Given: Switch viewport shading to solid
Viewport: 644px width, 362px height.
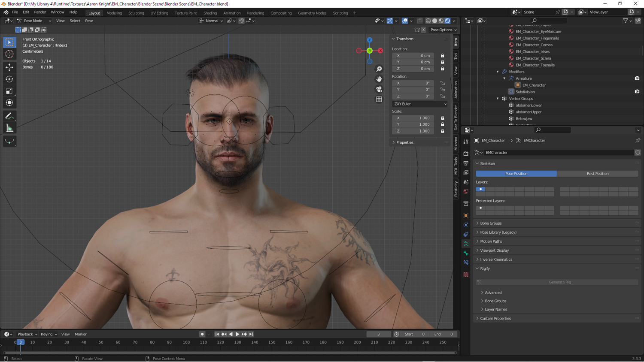Looking at the screenshot, I should pyautogui.click(x=434, y=21).
